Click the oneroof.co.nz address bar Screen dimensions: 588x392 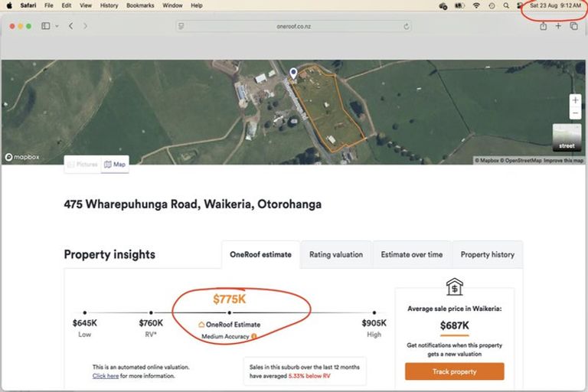[x=293, y=26]
